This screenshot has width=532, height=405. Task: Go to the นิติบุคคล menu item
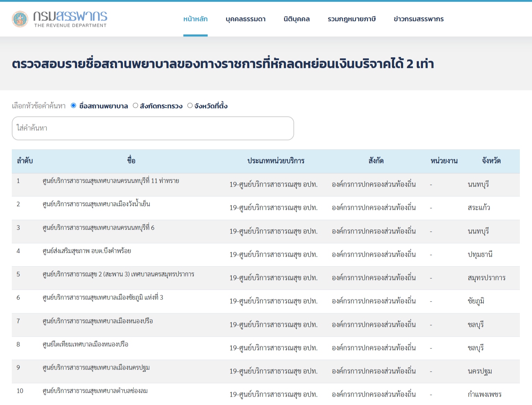[297, 19]
